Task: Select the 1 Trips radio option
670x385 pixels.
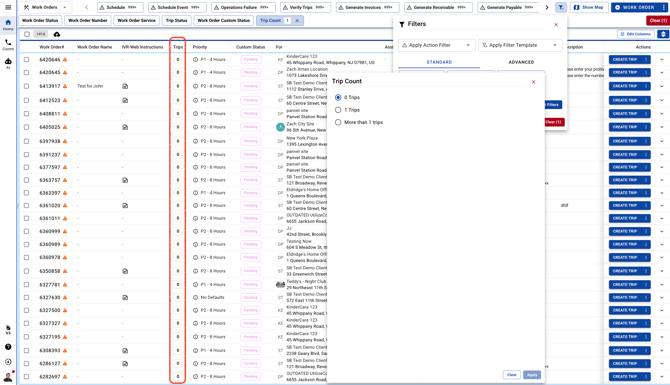Action: [338, 110]
